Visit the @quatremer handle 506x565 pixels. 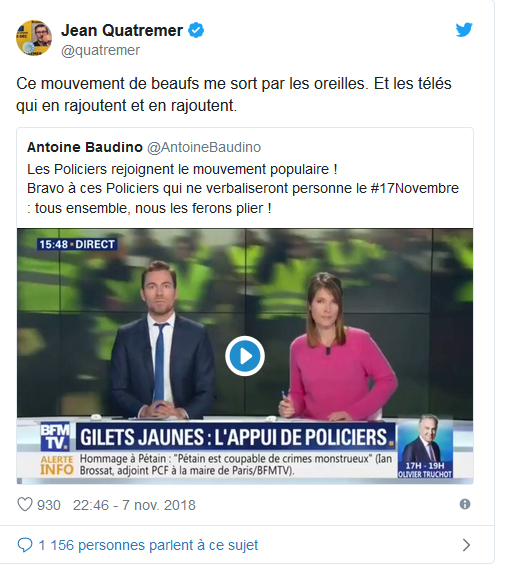coord(100,50)
